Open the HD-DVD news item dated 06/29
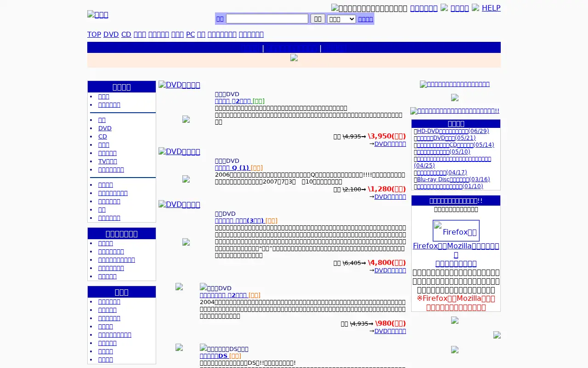The width and height of the screenshot is (588, 368). (x=453, y=131)
